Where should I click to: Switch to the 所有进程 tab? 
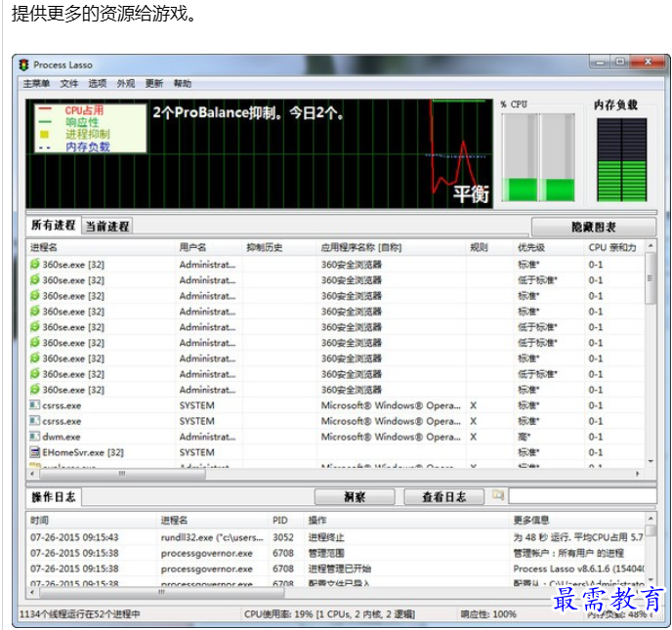54,225
